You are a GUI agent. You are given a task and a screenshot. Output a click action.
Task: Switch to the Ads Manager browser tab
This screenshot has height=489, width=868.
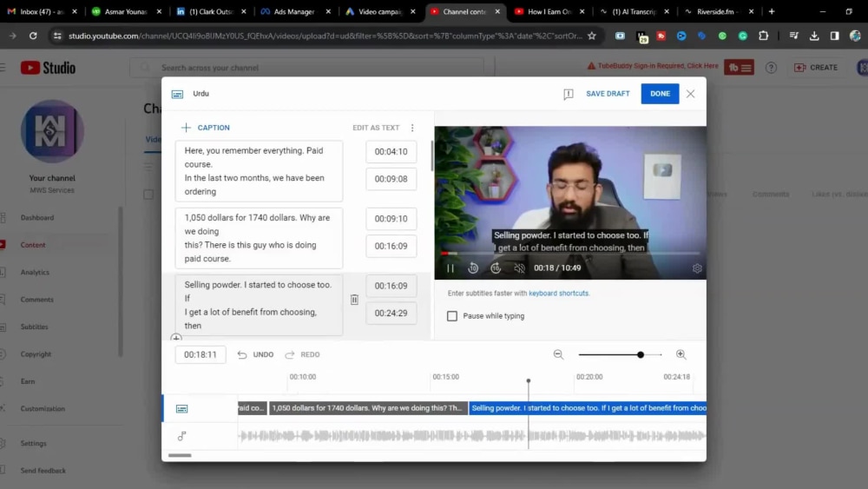(x=294, y=11)
